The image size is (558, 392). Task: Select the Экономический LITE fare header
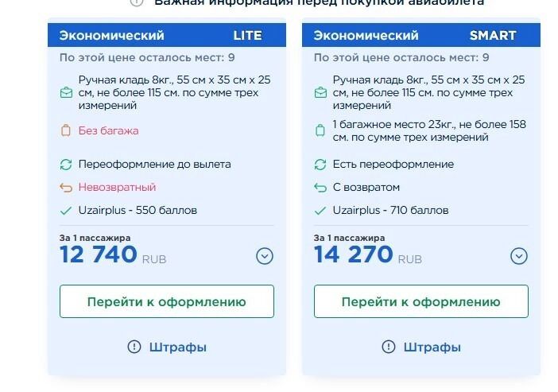[167, 36]
